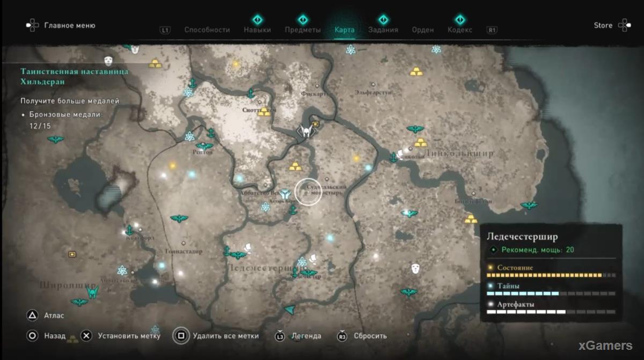Click Сбросить to reset map
The height and width of the screenshot is (360, 644).
pos(362,336)
